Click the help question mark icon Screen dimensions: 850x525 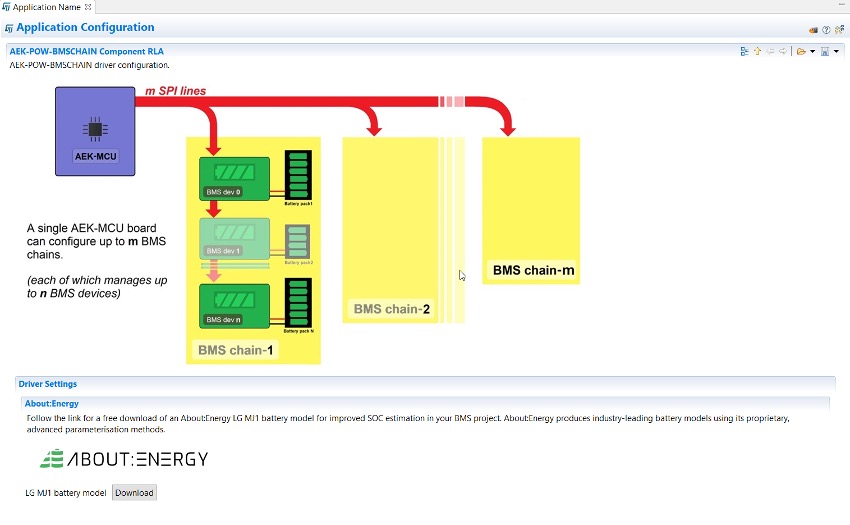click(x=826, y=29)
